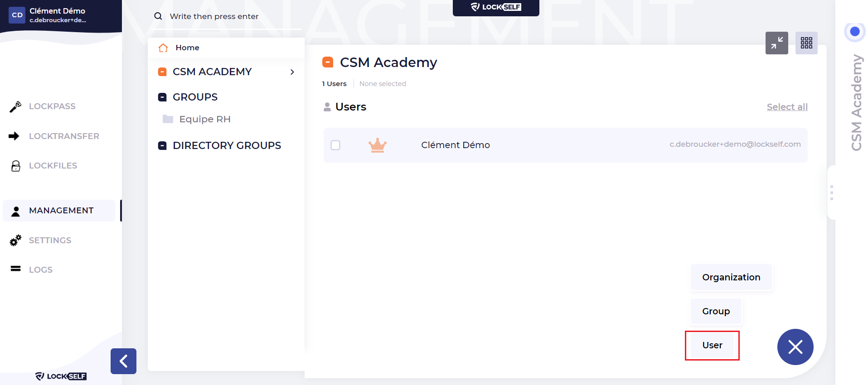Image resolution: width=868 pixels, height=385 pixels.
Task: Click the Select all link
Action: coord(787,107)
